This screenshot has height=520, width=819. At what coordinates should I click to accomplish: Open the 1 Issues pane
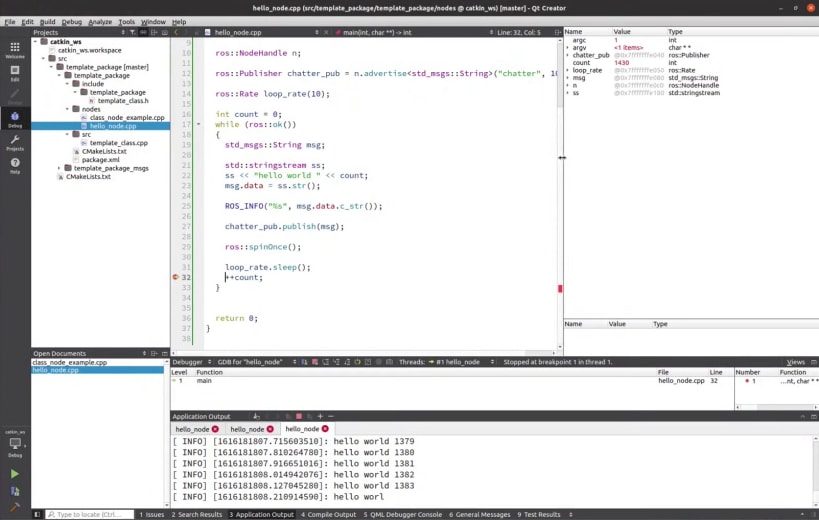(151, 515)
